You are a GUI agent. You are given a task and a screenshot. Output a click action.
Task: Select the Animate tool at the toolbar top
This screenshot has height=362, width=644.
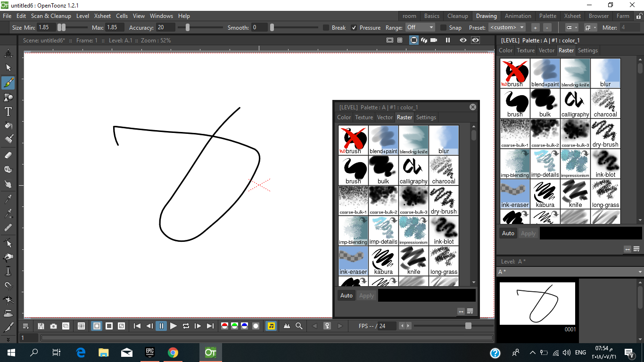point(8,53)
